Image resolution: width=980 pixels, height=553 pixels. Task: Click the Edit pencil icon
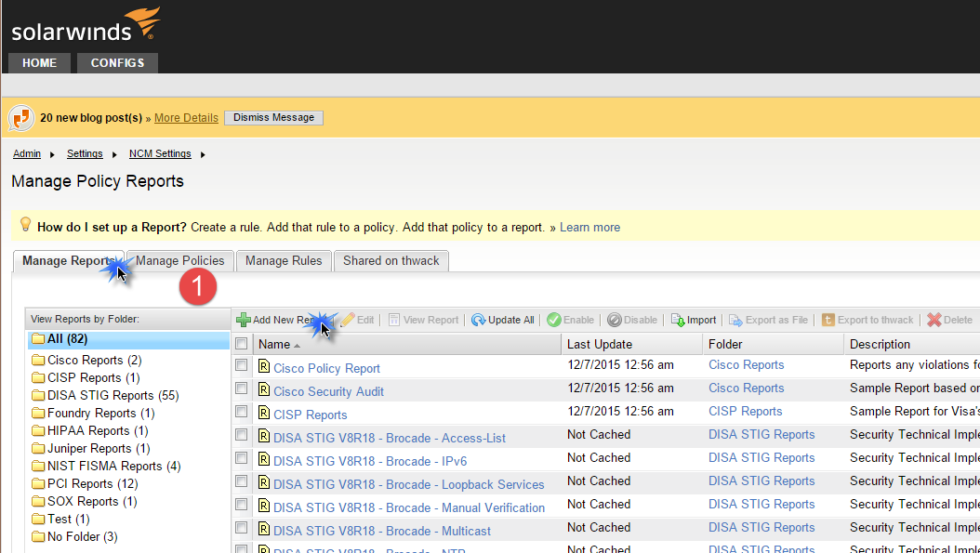click(x=348, y=320)
